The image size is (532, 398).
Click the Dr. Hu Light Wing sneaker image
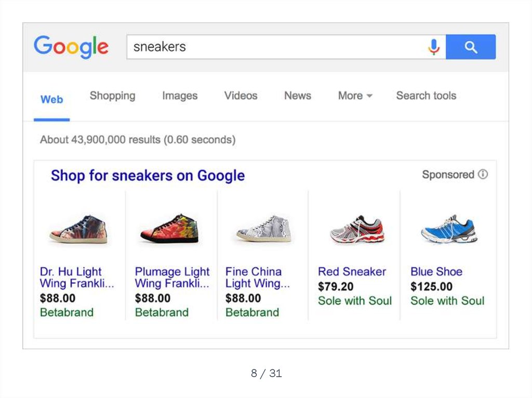pyautogui.click(x=78, y=229)
